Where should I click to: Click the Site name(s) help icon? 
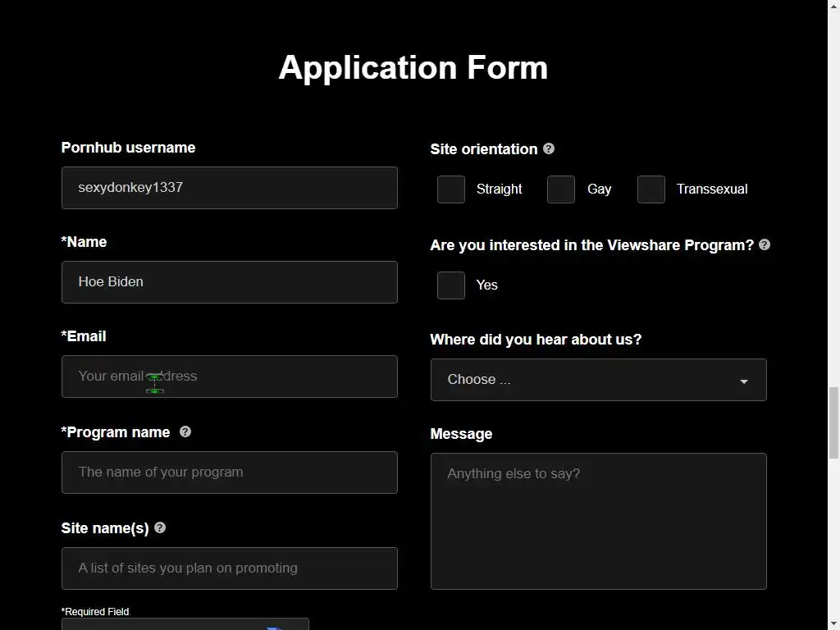pyautogui.click(x=160, y=527)
